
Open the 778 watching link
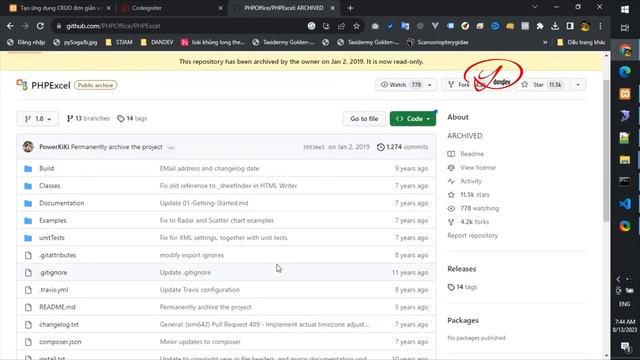pyautogui.click(x=473, y=208)
